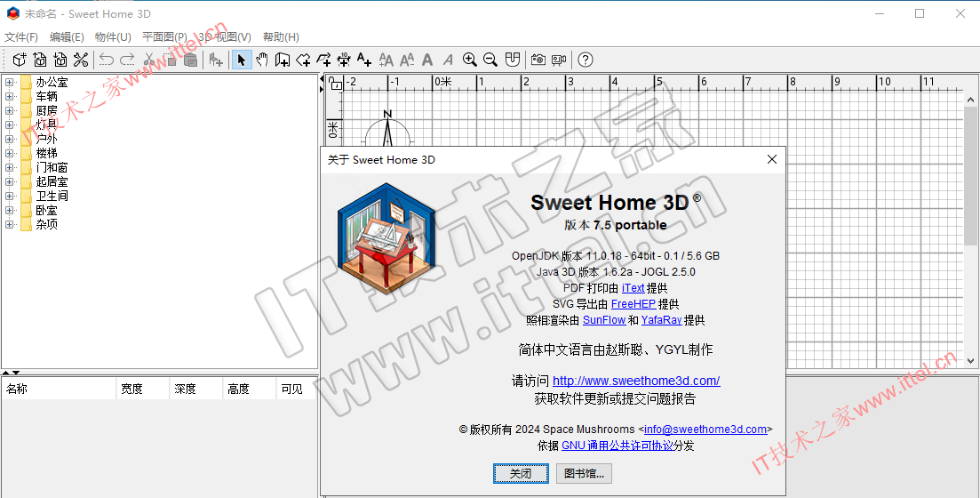Image resolution: width=980 pixels, height=498 pixels.
Task: Open the GNU 通用公共许可协议 link
Action: 617,446
